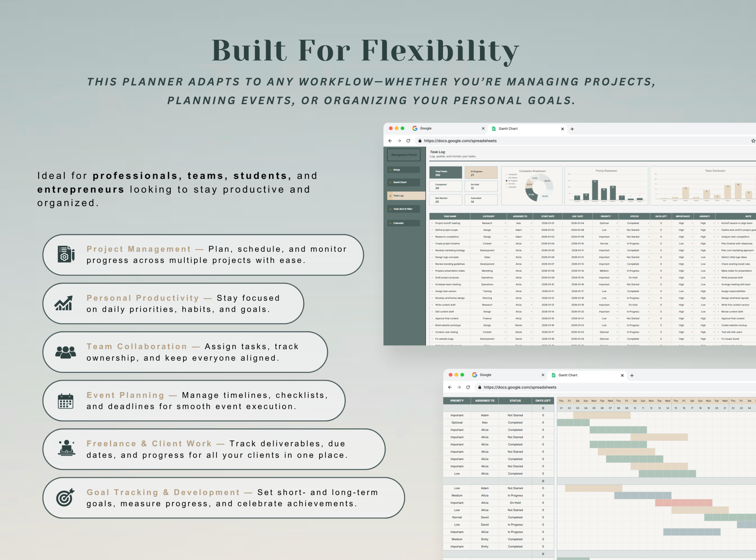Open Setup from the navigation panel
The height and width of the screenshot is (560, 756).
404,170
